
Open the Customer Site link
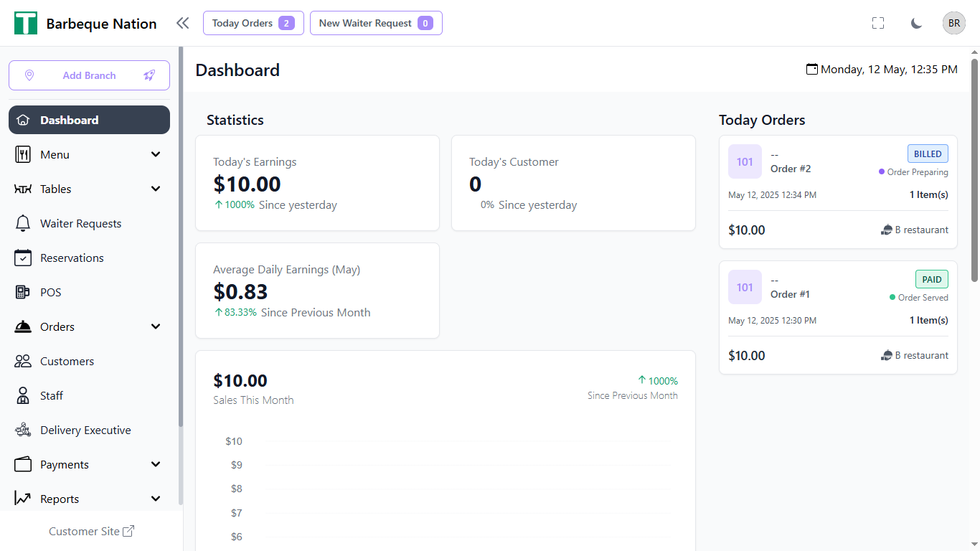pos(91,531)
